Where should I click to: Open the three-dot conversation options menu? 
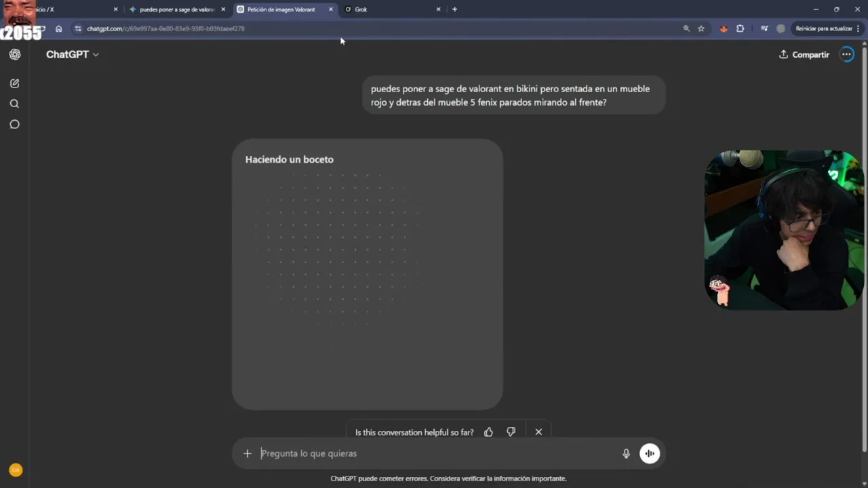click(846, 54)
